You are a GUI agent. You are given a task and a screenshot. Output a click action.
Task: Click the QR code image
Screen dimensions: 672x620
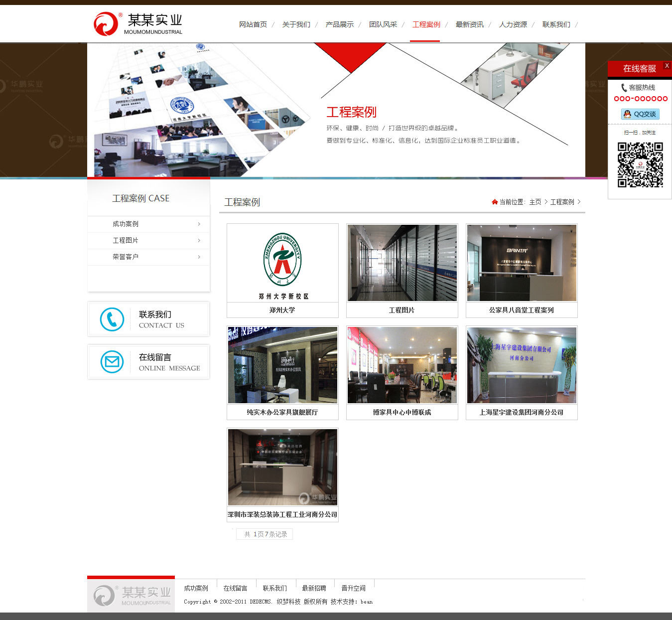pyautogui.click(x=640, y=165)
